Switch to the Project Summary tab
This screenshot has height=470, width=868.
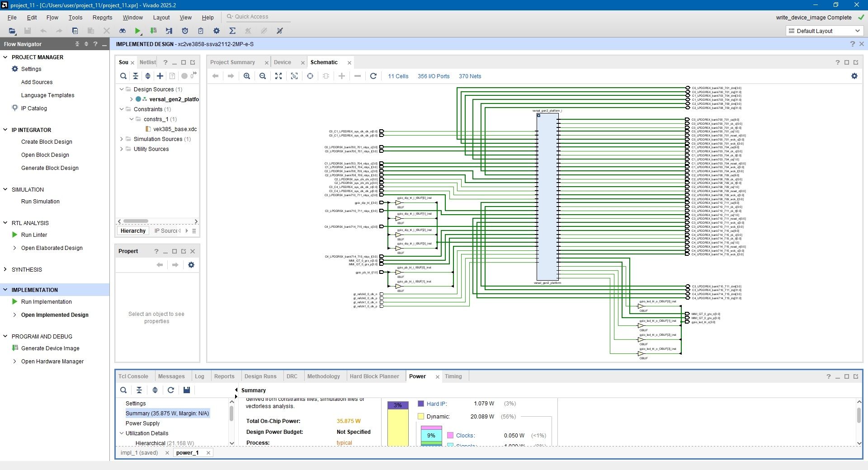233,62
